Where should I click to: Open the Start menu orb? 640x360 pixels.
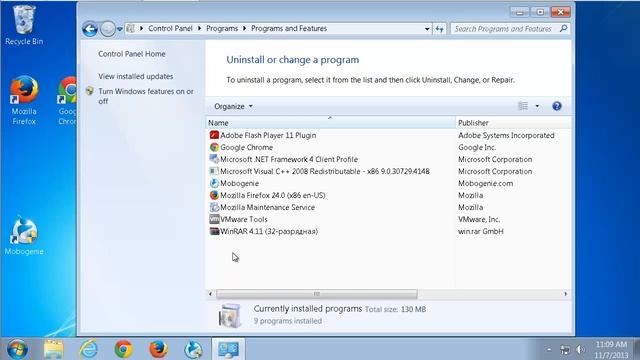17,349
